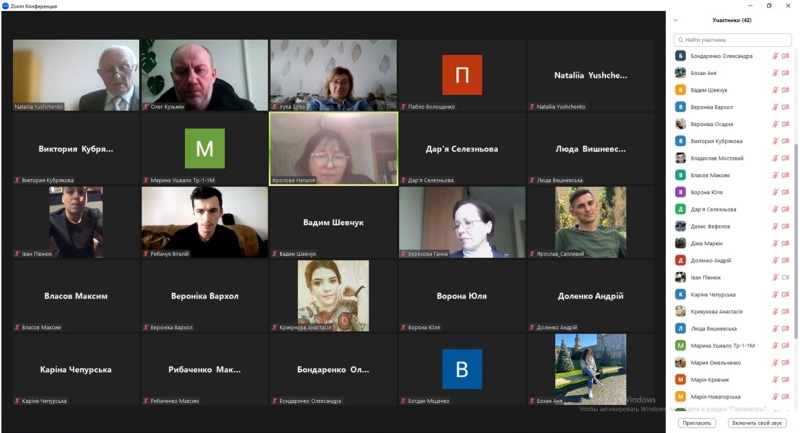Select Крикунова Анастасія photo tile
Image resolution: width=800 pixels, height=433 pixels.
coord(334,296)
